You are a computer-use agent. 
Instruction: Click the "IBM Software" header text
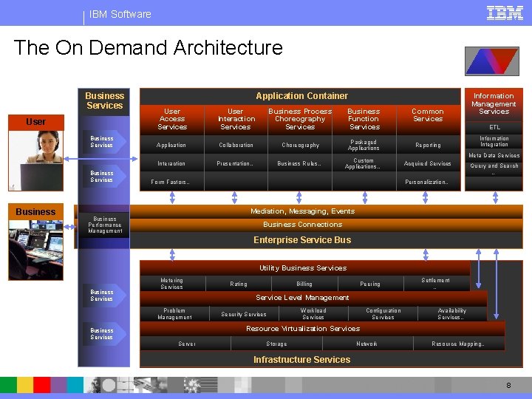coord(120,14)
